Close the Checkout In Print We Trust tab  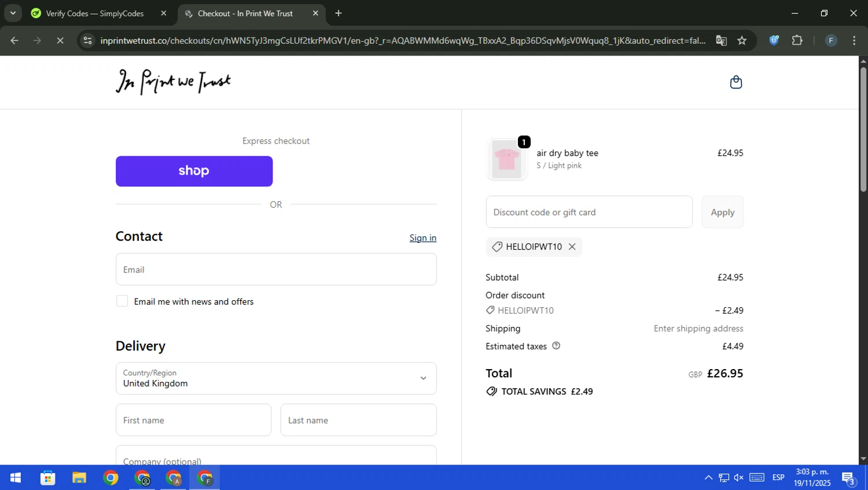point(315,13)
